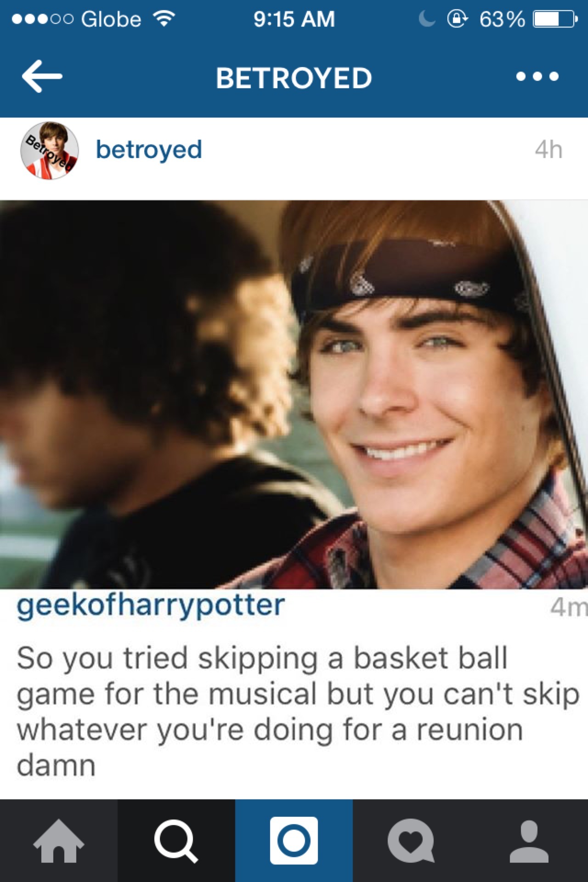Tap the 9:15 AM clock
The height and width of the screenshot is (882, 588).
tap(294, 19)
